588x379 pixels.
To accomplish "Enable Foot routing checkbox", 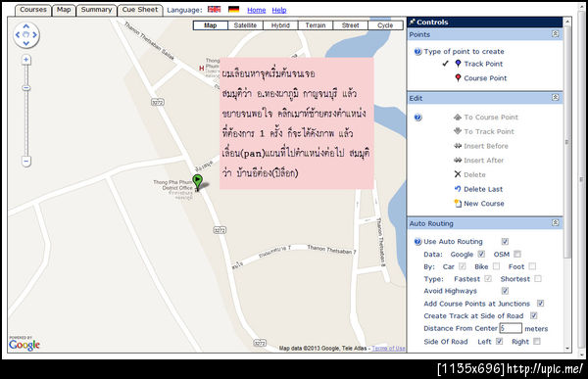I will coord(532,266).
